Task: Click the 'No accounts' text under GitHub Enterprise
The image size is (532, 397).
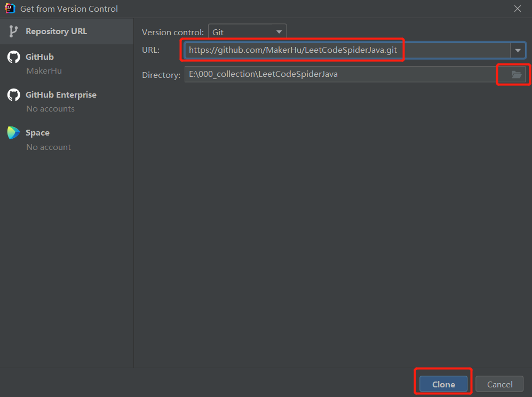Action: (x=51, y=109)
